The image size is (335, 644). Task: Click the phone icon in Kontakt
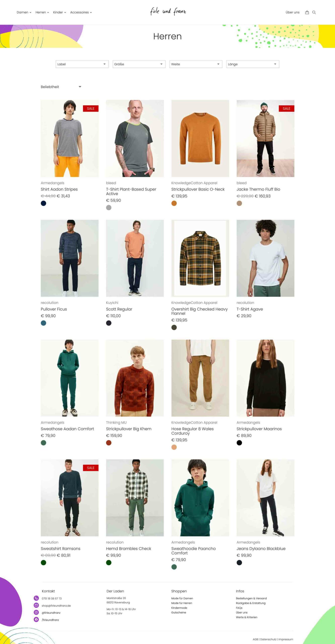(x=36, y=598)
